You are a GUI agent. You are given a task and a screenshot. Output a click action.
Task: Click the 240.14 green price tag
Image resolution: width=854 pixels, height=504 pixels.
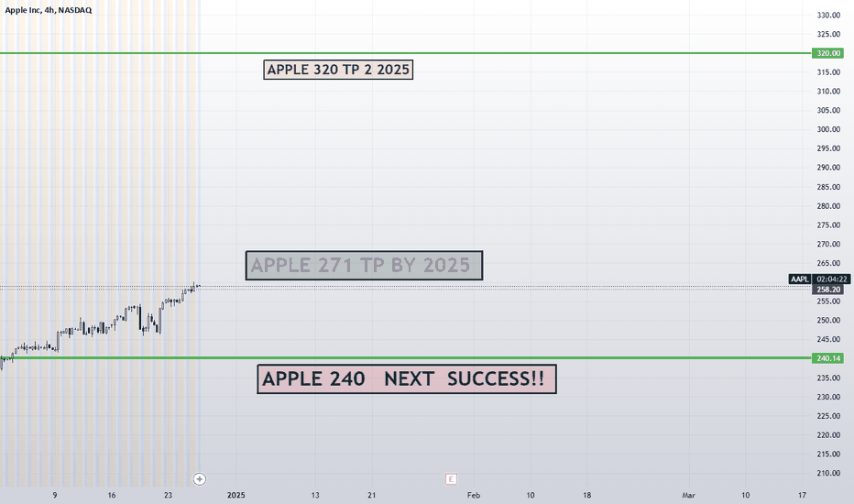point(827,358)
